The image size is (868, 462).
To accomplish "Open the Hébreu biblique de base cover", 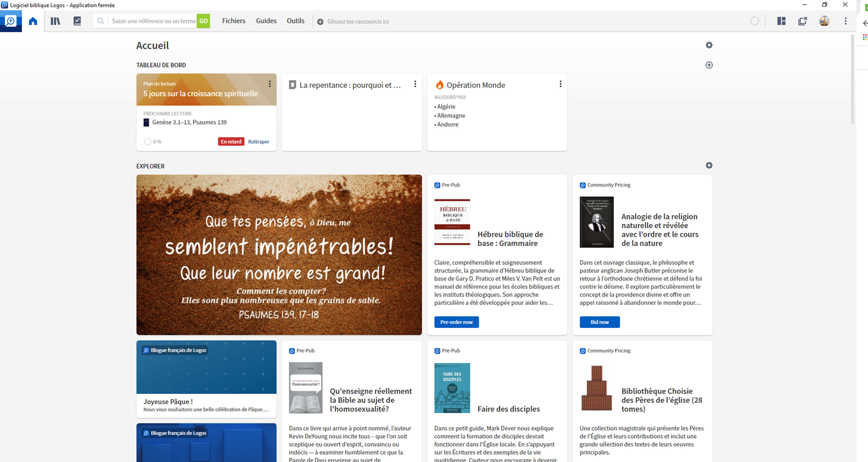I will point(452,222).
